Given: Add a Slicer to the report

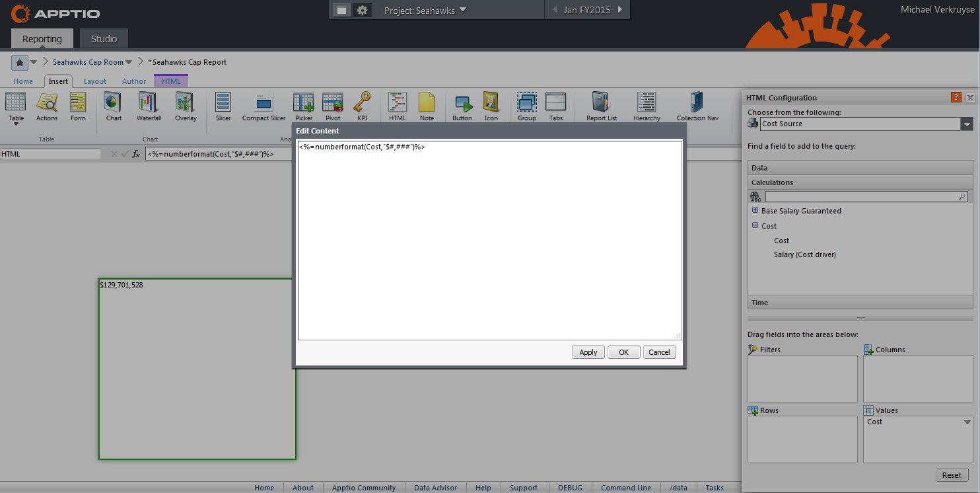Looking at the screenshot, I should coord(223,106).
